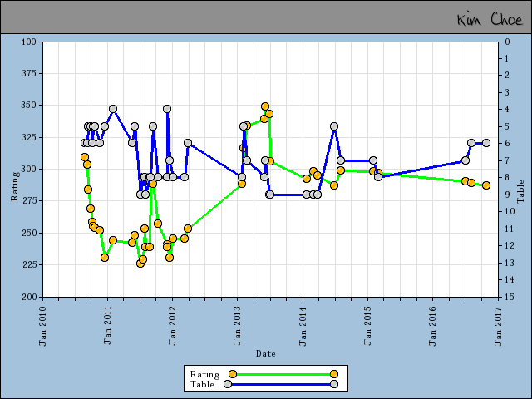The image size is (532, 399).
Task: Click the '225' rating tick label
Action: pos(28,264)
